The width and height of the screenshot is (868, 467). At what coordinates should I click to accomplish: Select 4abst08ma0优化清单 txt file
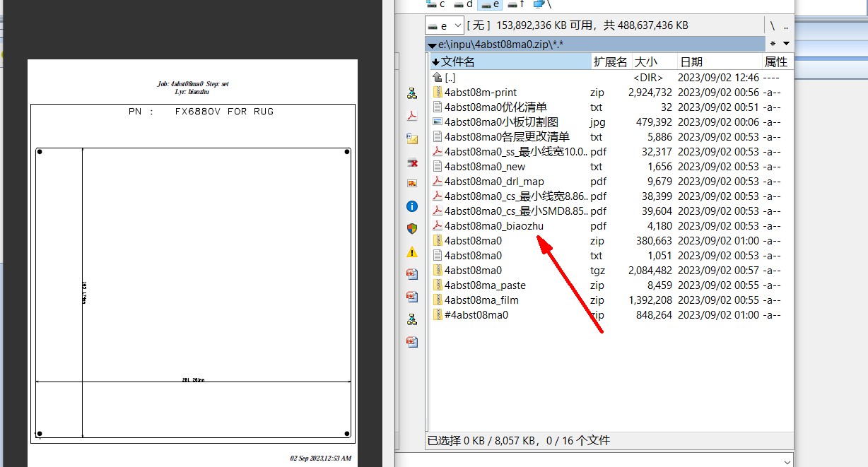coord(495,107)
